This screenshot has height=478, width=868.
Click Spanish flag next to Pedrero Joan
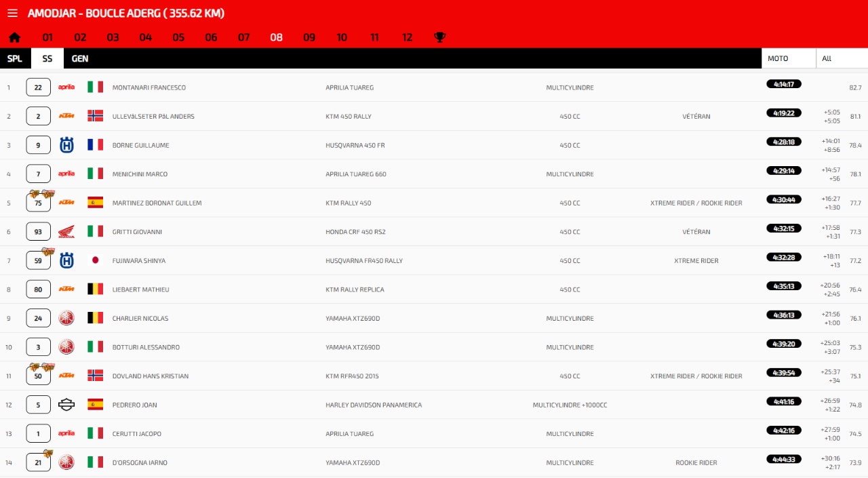(95, 405)
